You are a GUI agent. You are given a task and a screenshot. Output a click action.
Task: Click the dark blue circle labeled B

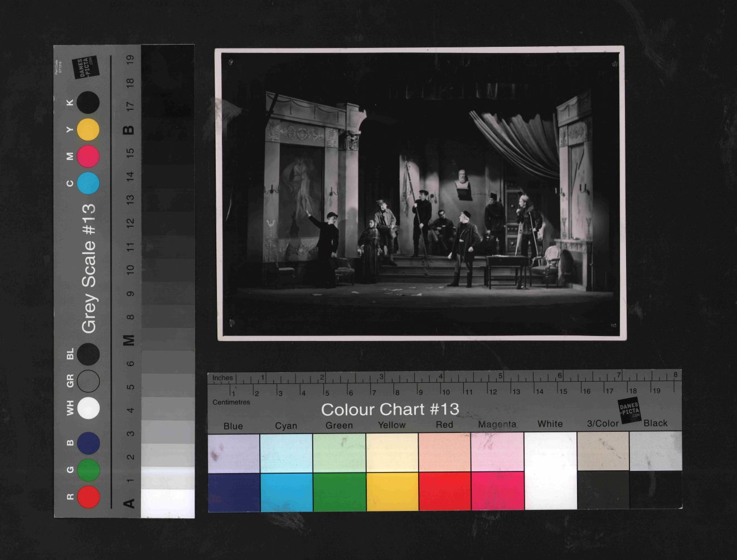(88, 444)
